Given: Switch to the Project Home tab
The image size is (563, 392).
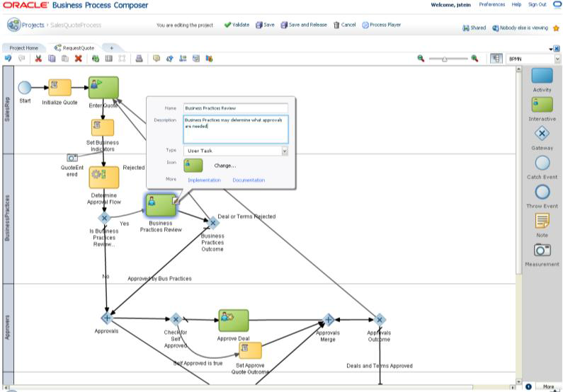Looking at the screenshot, I should (23, 48).
